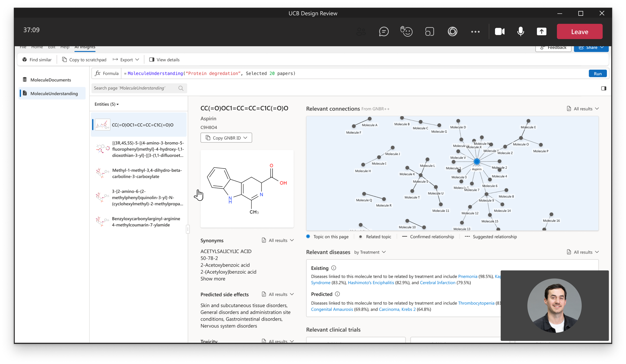Image resolution: width=626 pixels, height=364 pixels.
Task: Mute the microphone
Action: pos(521,32)
